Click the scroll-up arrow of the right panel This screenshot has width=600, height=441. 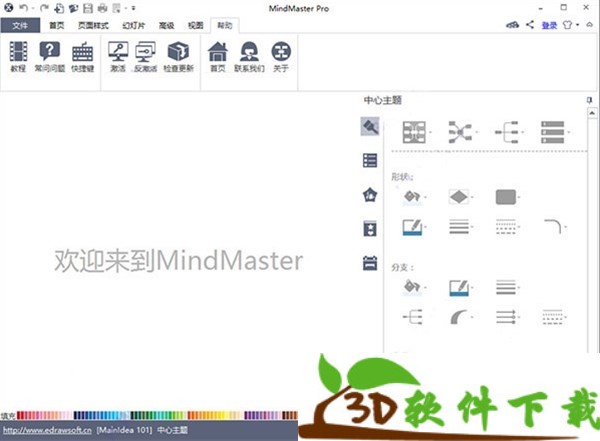click(592, 113)
